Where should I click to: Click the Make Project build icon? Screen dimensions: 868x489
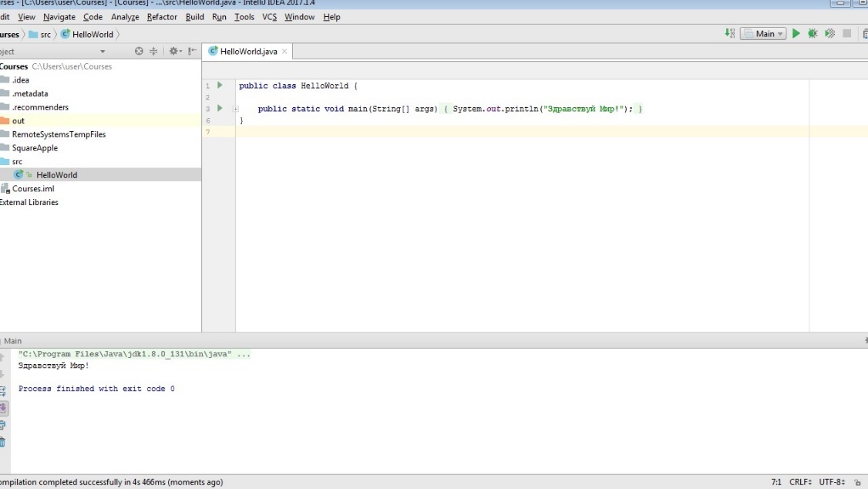[729, 34]
